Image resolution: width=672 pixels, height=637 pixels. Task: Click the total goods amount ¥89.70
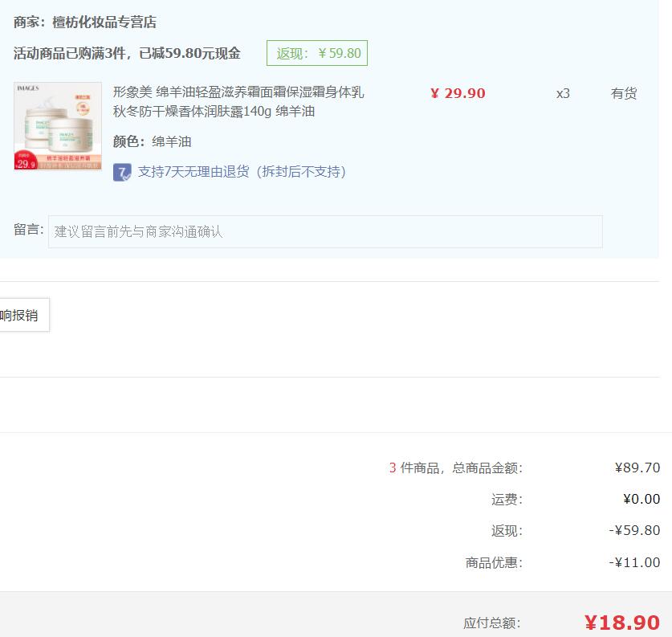[637, 468]
